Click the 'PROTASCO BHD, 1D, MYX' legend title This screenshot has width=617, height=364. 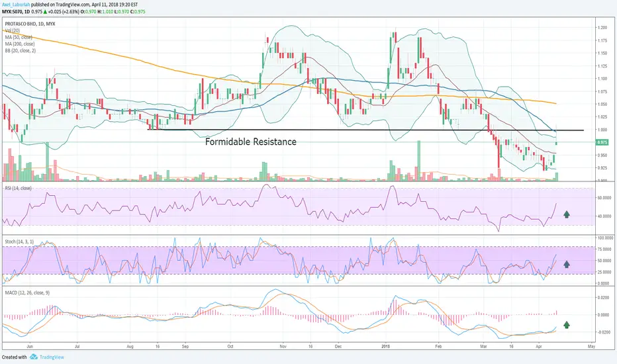pyautogui.click(x=30, y=24)
